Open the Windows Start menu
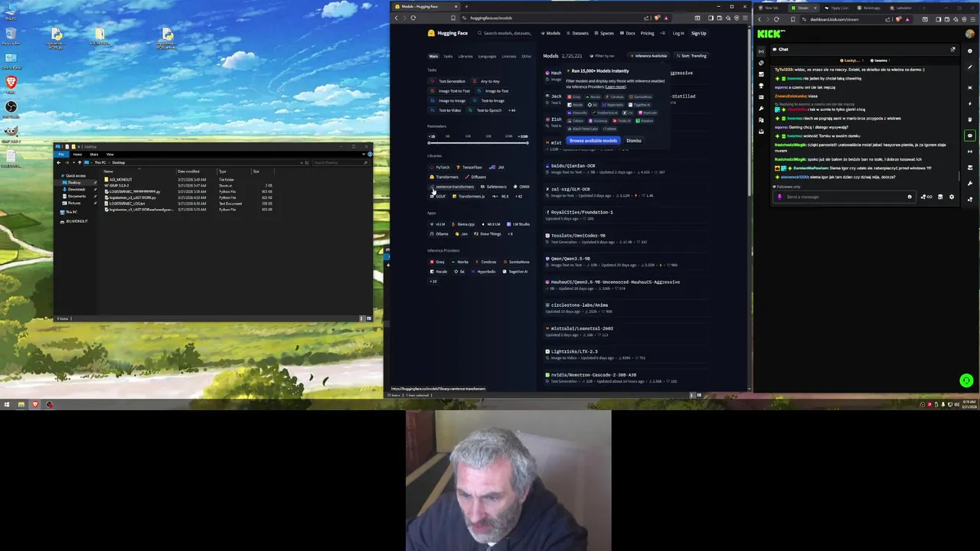Viewport: 980px width, 551px height. (x=6, y=404)
